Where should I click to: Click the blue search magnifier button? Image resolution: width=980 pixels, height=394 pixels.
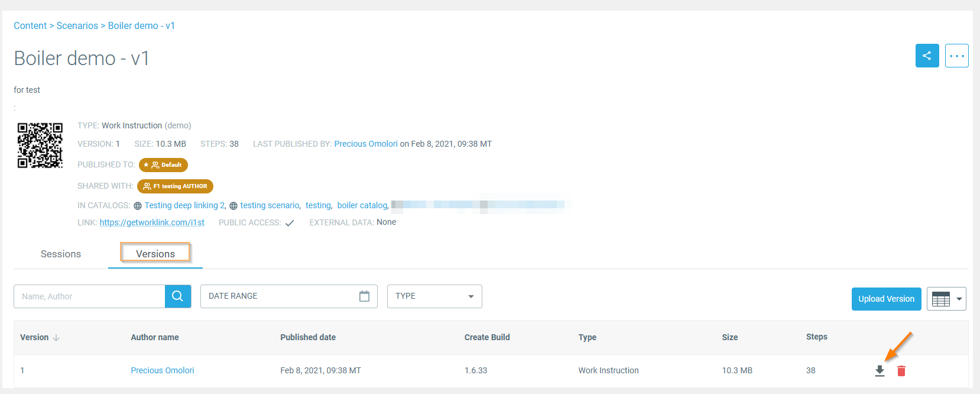[x=178, y=296]
